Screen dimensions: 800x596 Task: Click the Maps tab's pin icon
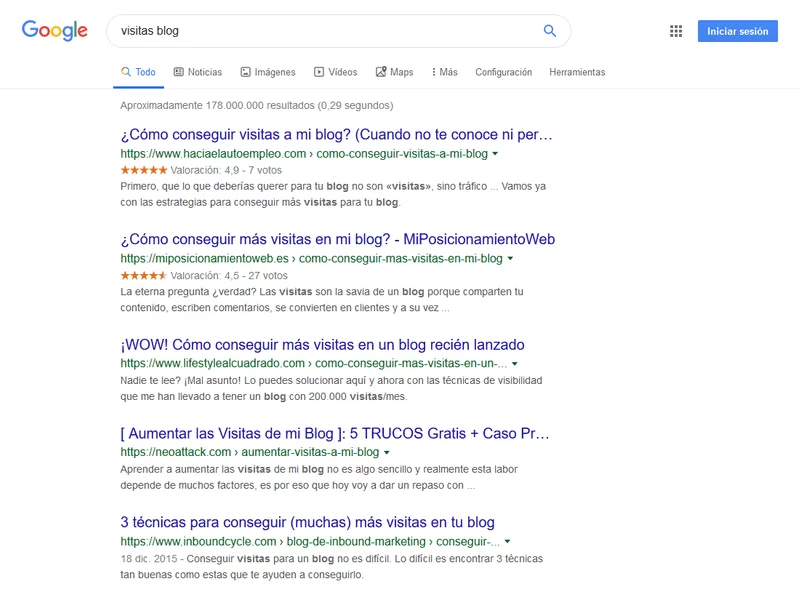tap(381, 72)
